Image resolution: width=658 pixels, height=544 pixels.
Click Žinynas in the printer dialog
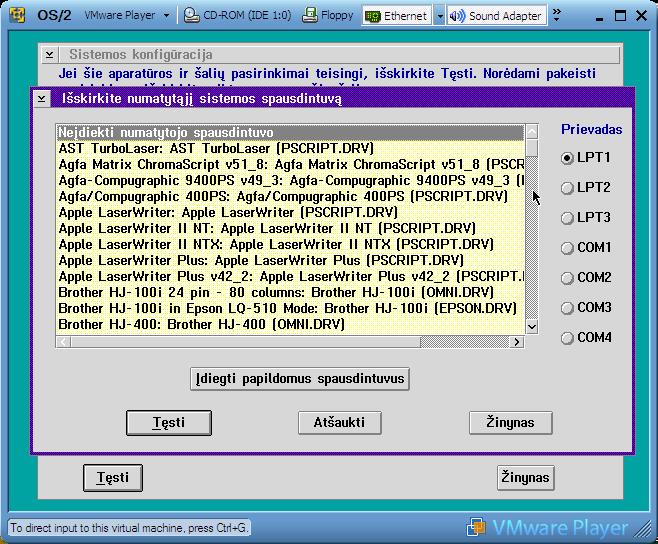[x=510, y=423]
